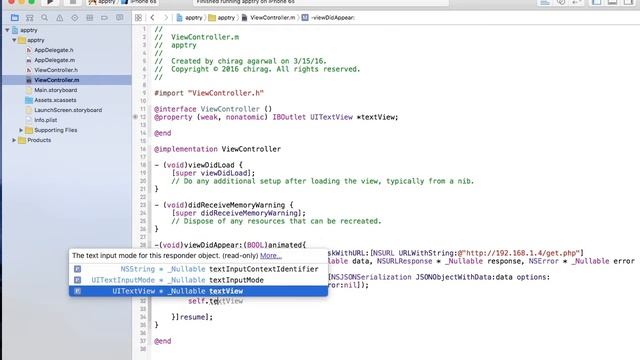Select textInputMode completion

198,280
